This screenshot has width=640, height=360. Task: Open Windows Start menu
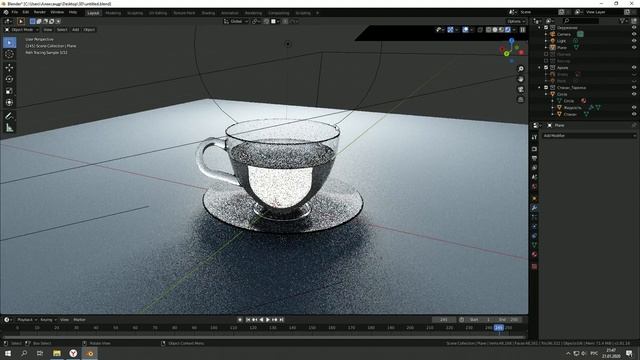[8, 353]
